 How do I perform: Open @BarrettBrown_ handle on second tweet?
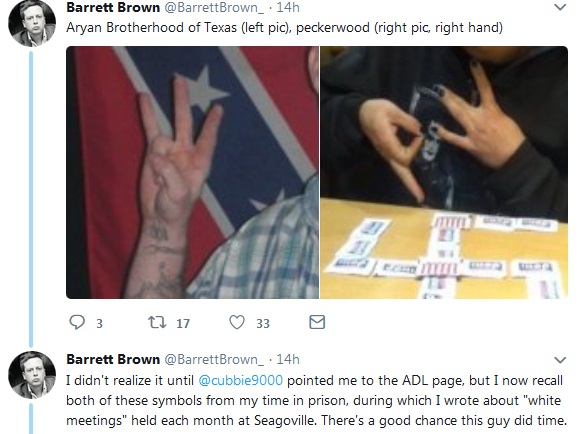pyautogui.click(x=214, y=359)
